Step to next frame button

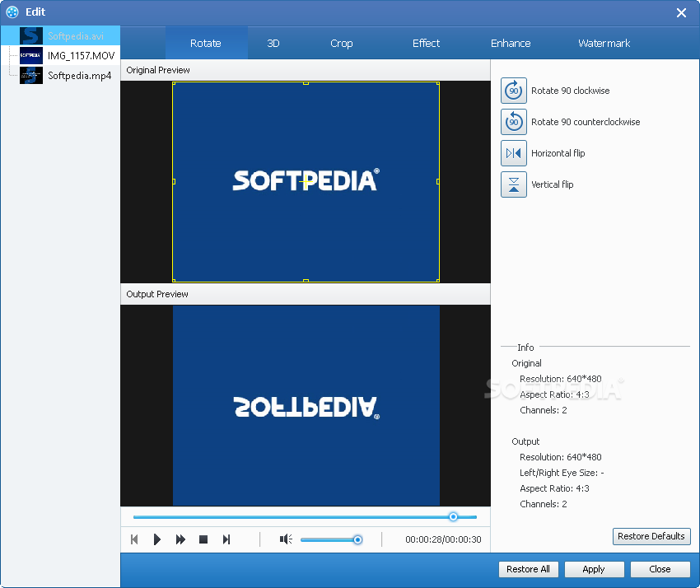(226, 539)
